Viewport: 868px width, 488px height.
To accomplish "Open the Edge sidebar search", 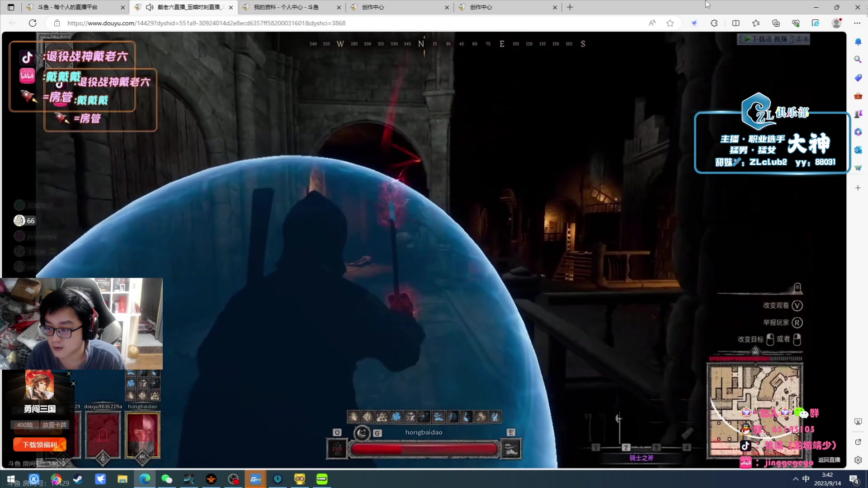I will point(858,59).
